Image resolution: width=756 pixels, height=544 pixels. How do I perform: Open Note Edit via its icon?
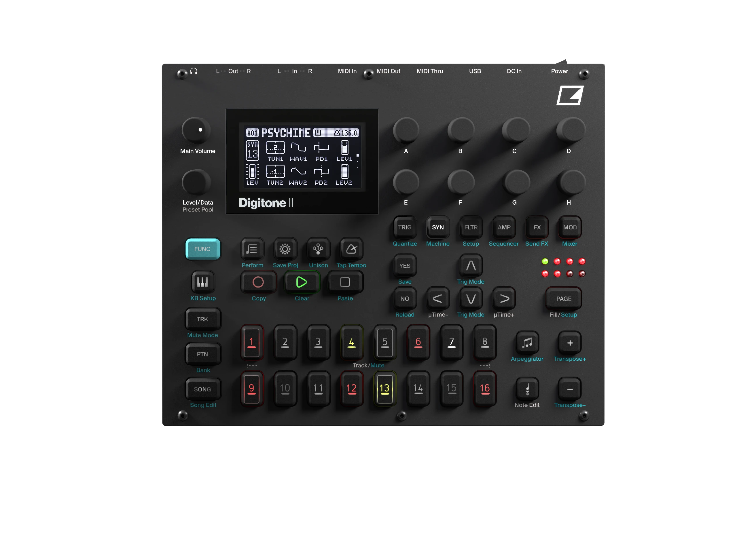tap(527, 389)
